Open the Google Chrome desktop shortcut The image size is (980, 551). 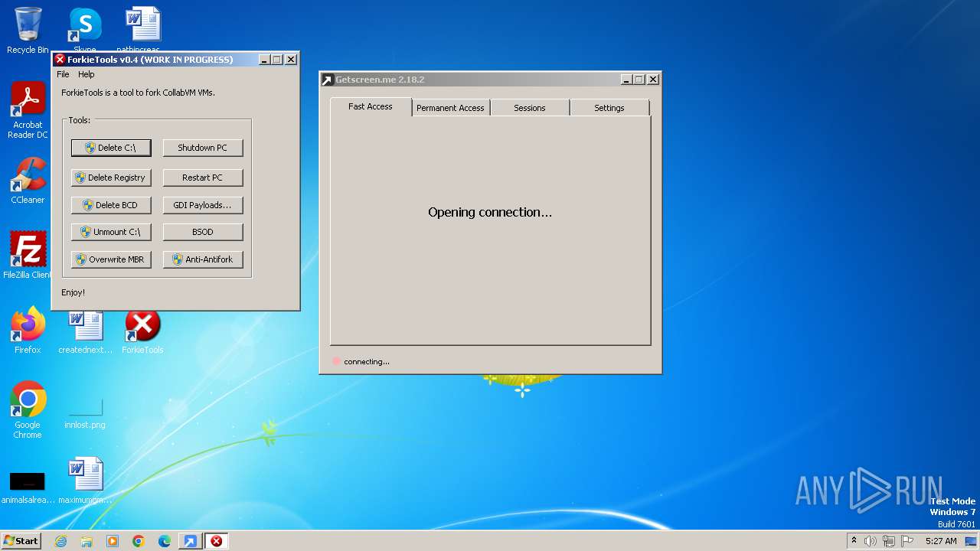pyautogui.click(x=28, y=409)
